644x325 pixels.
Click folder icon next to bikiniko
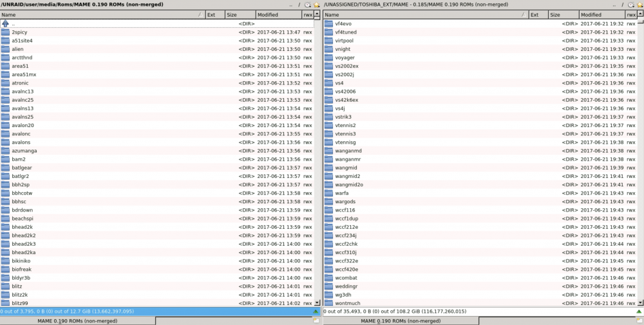point(5,261)
